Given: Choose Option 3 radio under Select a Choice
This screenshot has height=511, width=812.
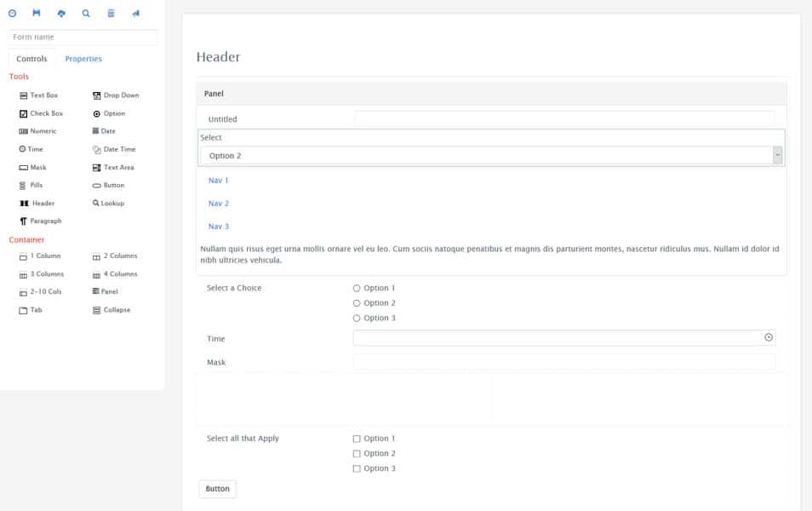Looking at the screenshot, I should click(357, 319).
